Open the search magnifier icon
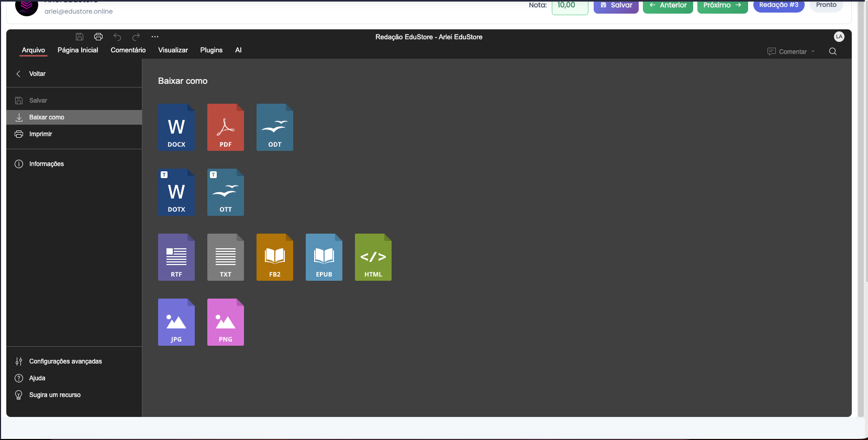 click(833, 51)
